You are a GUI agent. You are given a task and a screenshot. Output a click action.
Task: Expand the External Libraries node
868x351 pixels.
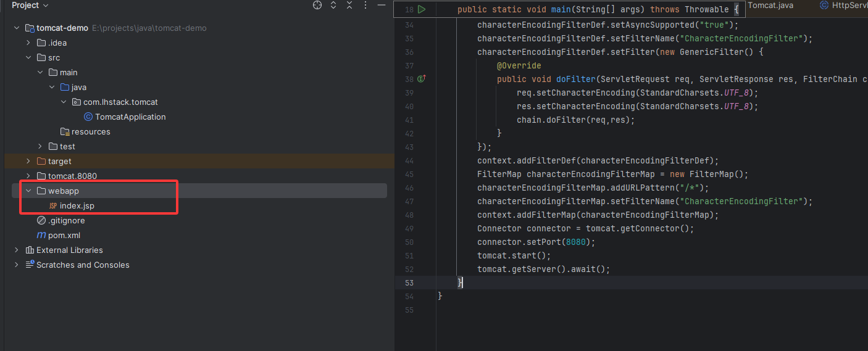pyautogui.click(x=17, y=250)
